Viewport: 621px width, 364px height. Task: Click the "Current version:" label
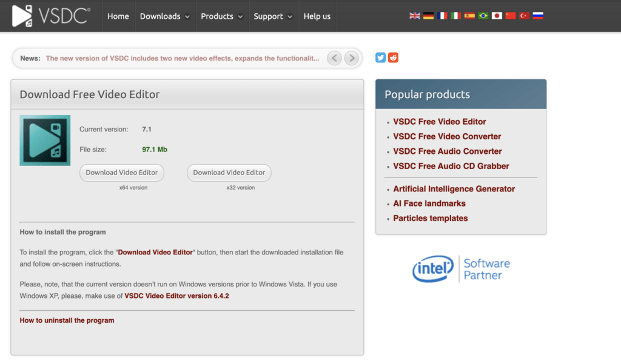(104, 130)
